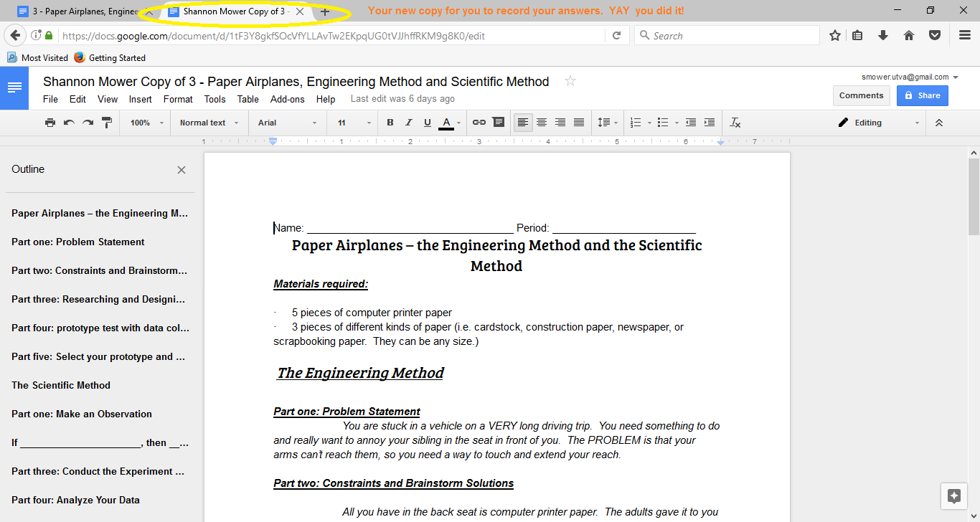980x522 pixels.
Task: Toggle bold formatting
Action: point(390,123)
